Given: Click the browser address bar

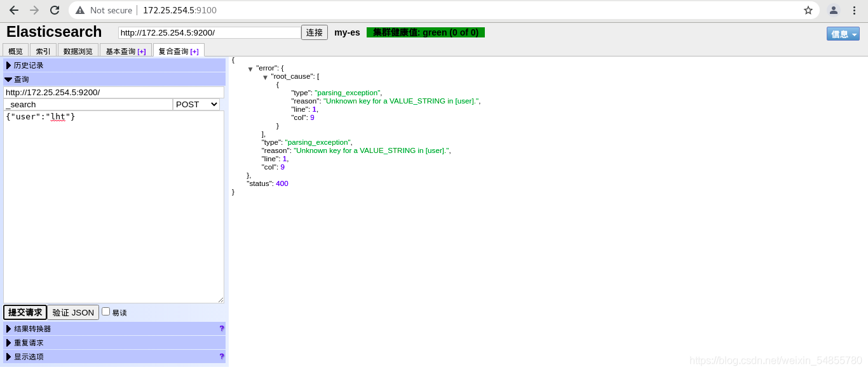Looking at the screenshot, I should (445, 10).
